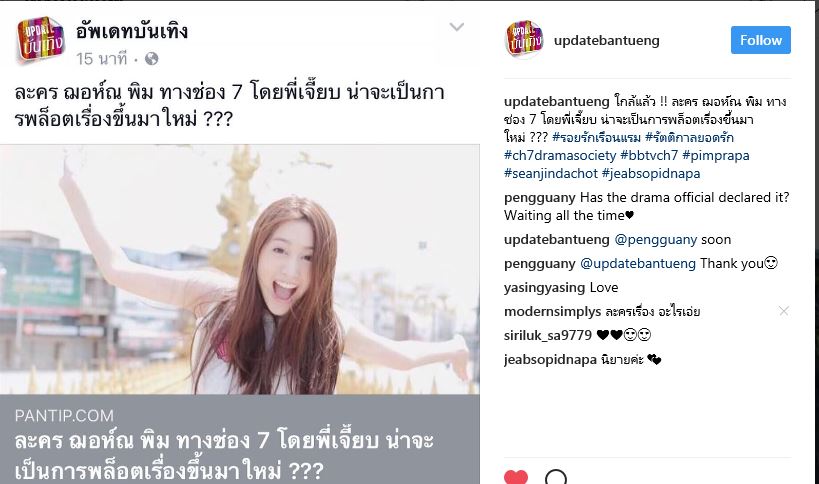Open the PANTIP.COM link preview headline
This screenshot has width=819, height=484.
click(224, 455)
